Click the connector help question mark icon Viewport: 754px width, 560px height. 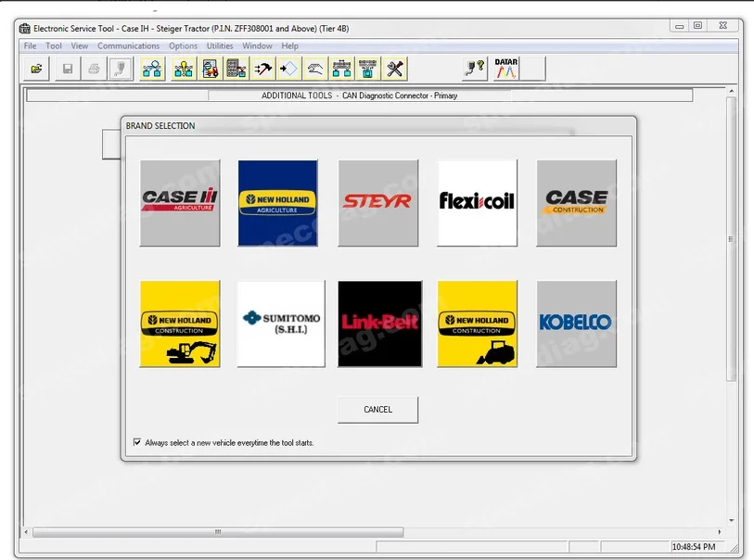[475, 69]
